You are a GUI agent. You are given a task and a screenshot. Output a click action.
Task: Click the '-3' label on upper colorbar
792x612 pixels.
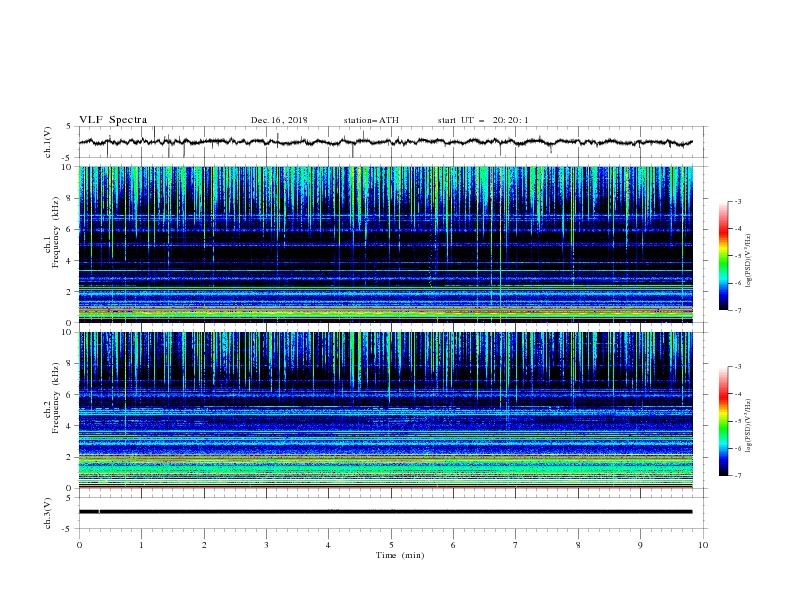click(x=737, y=201)
